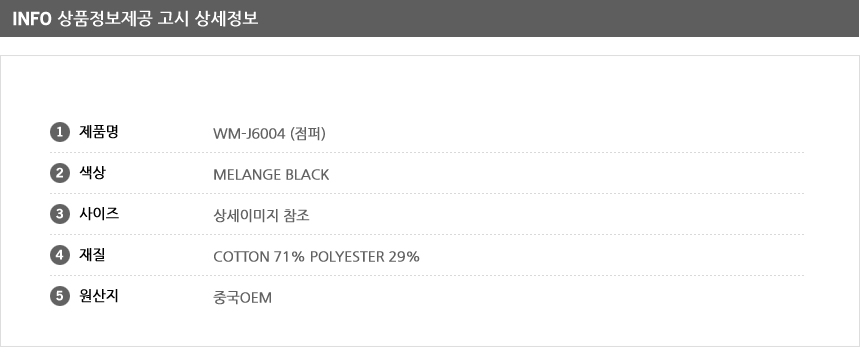Image resolution: width=860 pixels, height=360 pixels.
Task: Click the number 2 circle icon
Action: pyautogui.click(x=60, y=173)
